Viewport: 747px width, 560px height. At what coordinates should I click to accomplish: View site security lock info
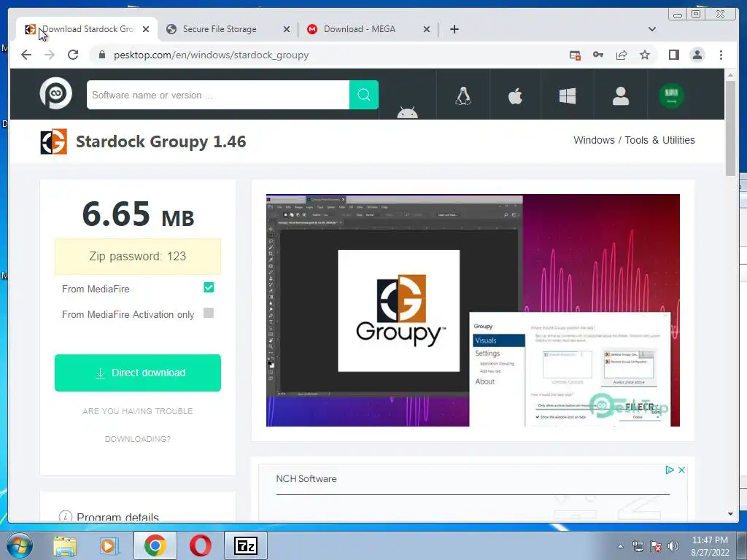pyautogui.click(x=101, y=55)
